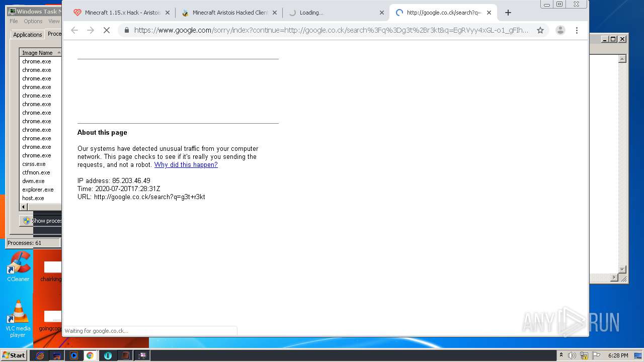644x362 pixels.
Task: Restore down the Chrome window
Action: (x=559, y=4)
